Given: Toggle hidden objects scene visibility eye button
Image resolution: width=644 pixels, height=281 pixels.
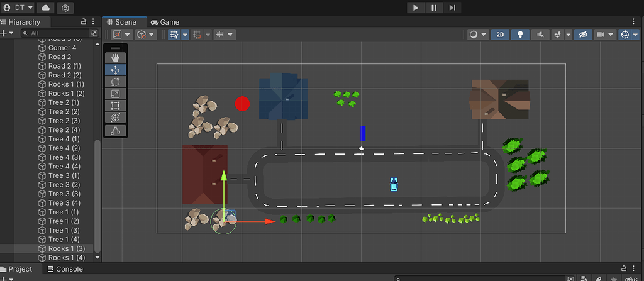Looking at the screenshot, I should [583, 35].
